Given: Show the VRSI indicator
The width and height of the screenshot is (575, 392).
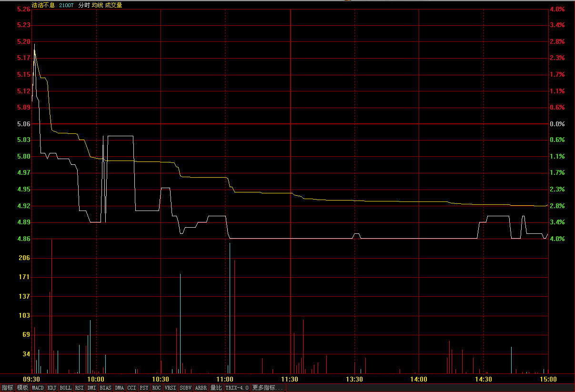Looking at the screenshot, I should 170,388.
